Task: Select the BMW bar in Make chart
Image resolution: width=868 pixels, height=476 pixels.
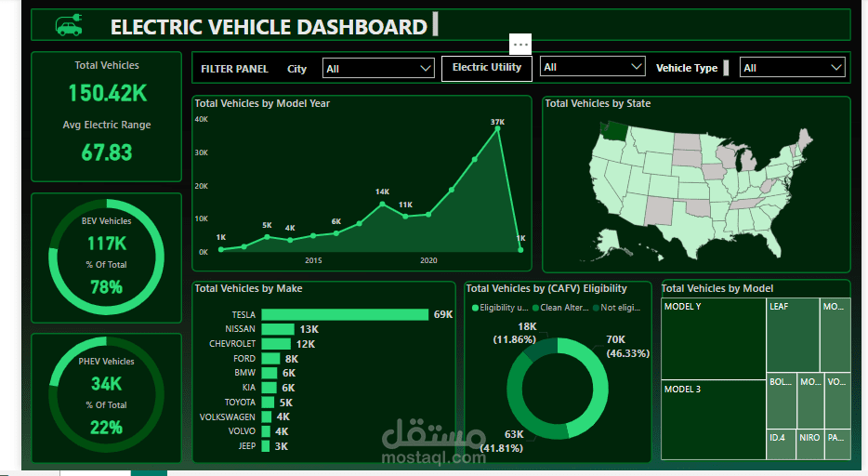Action: click(269, 373)
